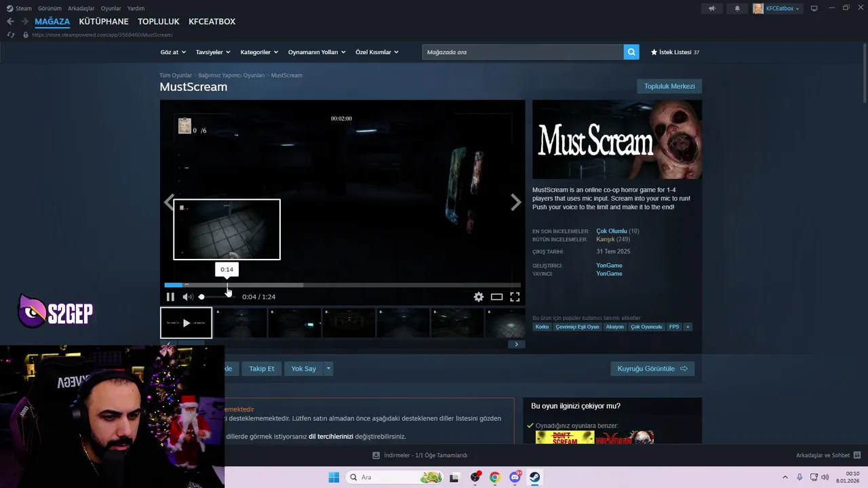Image resolution: width=868 pixels, height=488 pixels.
Task: Open the notifications bell
Action: pos(737,8)
